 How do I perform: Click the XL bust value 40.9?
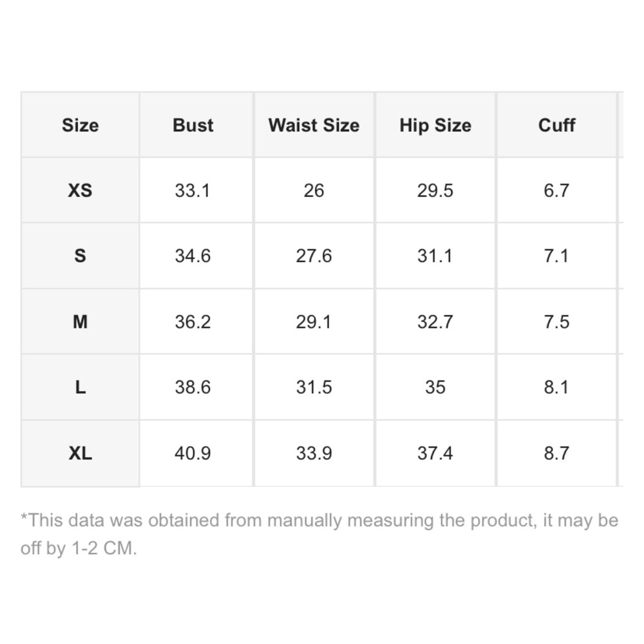coord(193,453)
